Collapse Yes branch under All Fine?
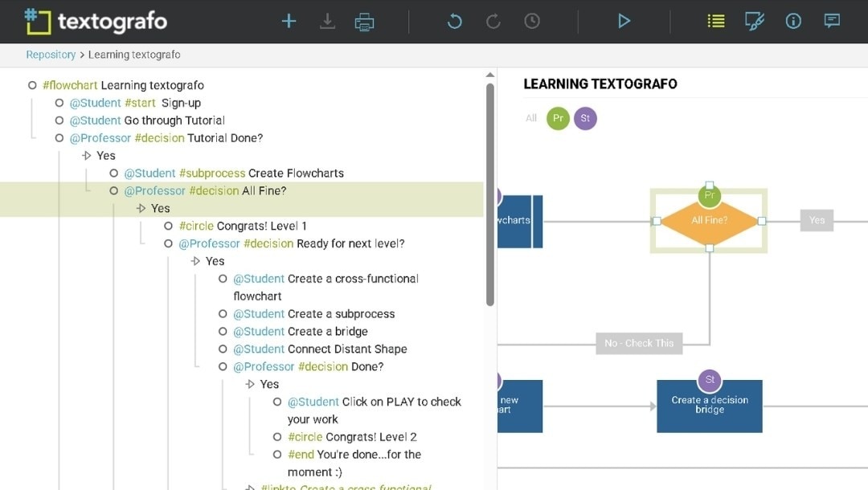This screenshot has height=490, width=868. [x=141, y=208]
